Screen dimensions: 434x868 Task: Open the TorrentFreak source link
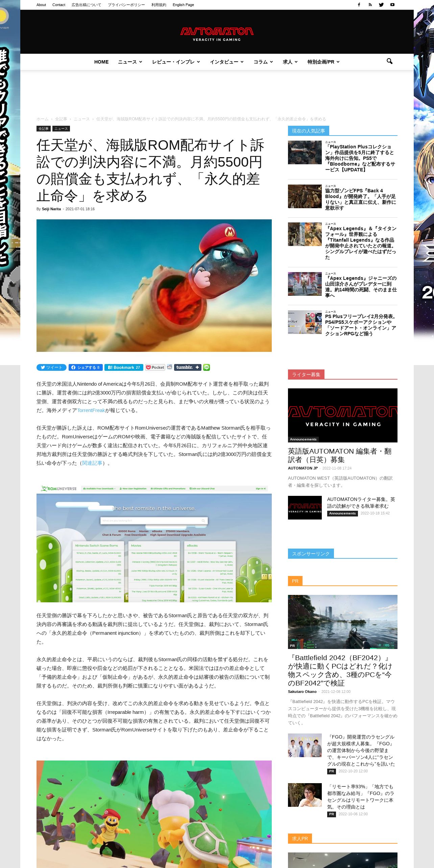(91, 410)
